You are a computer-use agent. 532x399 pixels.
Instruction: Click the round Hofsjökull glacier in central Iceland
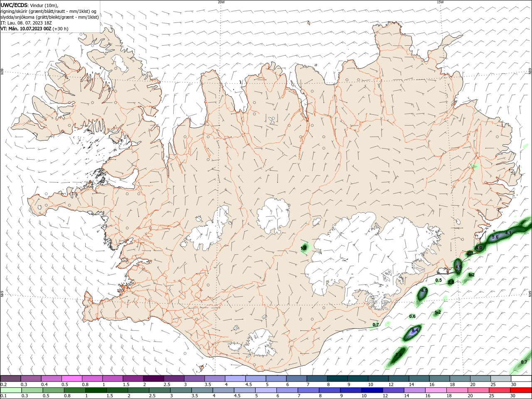(273, 216)
